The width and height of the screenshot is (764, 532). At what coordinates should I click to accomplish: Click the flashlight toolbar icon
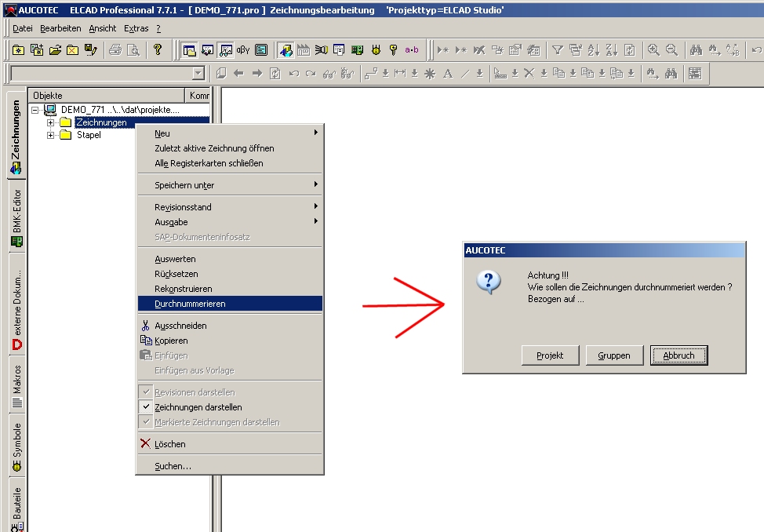(321, 49)
